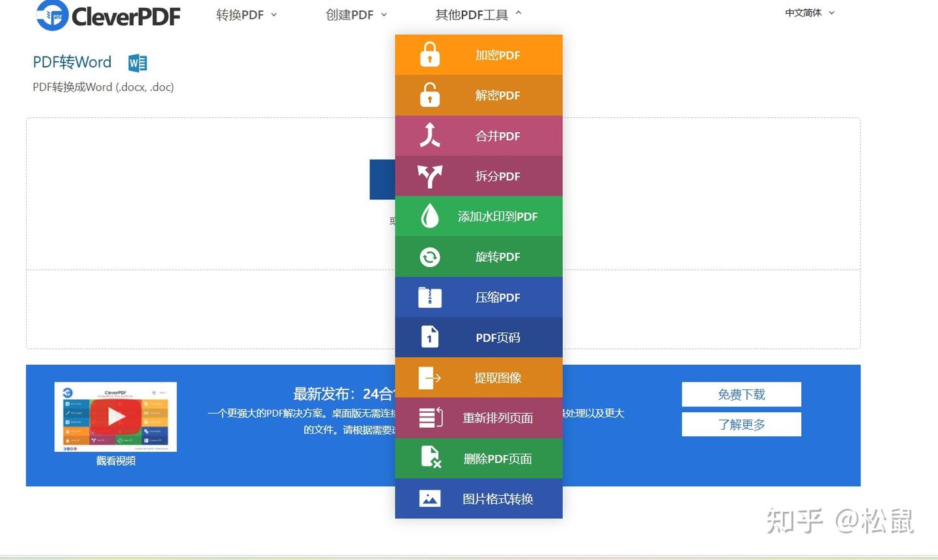Click the CleverPDF wordmark text
This screenshot has width=938, height=560.
(126, 16)
